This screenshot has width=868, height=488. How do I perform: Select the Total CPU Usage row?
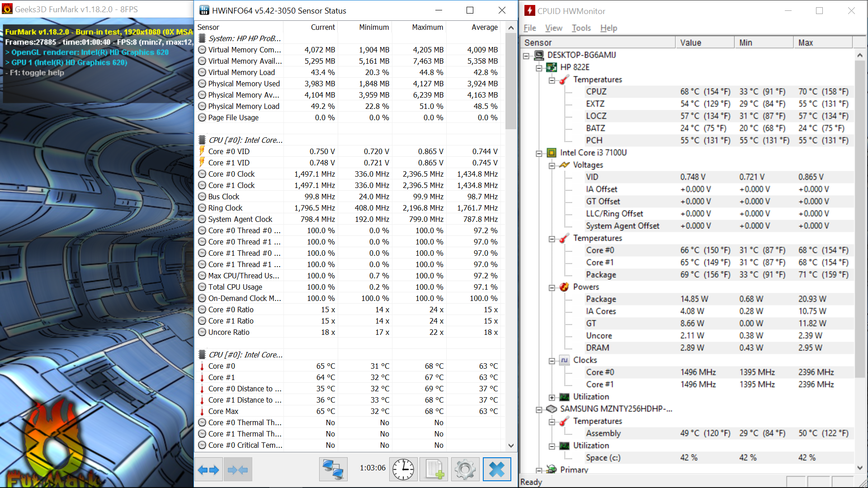(349, 287)
